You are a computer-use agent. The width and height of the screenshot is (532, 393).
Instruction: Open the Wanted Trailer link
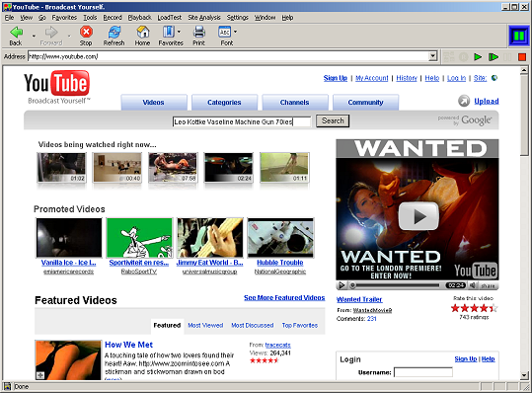point(359,299)
